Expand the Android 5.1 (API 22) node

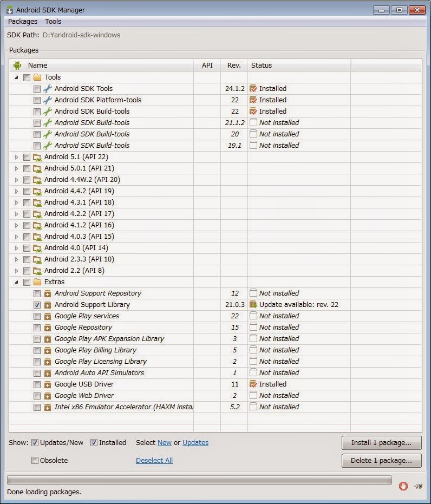point(16,157)
